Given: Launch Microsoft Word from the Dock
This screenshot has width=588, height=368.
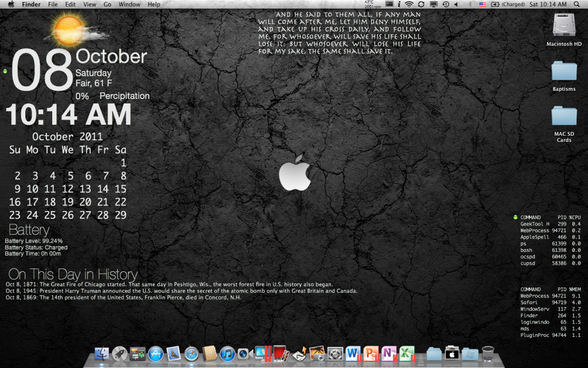Looking at the screenshot, I should click(353, 354).
